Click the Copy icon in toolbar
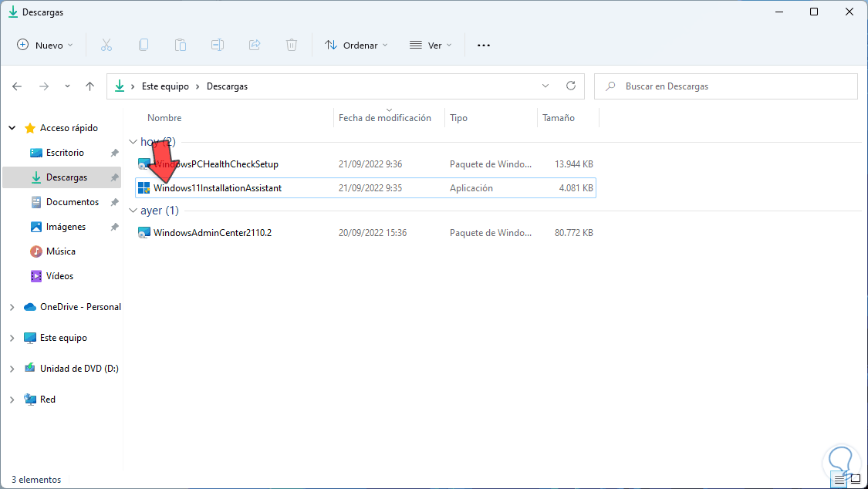 (144, 46)
